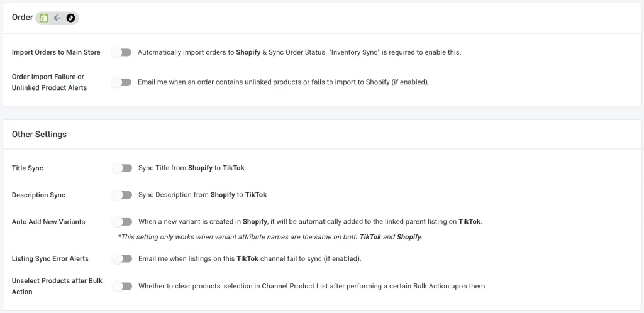Click 'Email me when an order contains unlinked products' text
644x313 pixels.
click(x=284, y=82)
